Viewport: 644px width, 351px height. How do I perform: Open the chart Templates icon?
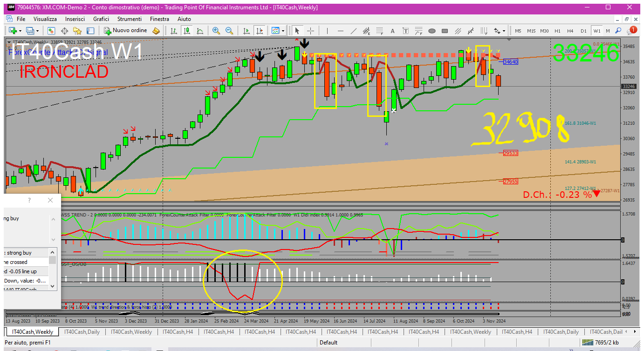click(276, 31)
